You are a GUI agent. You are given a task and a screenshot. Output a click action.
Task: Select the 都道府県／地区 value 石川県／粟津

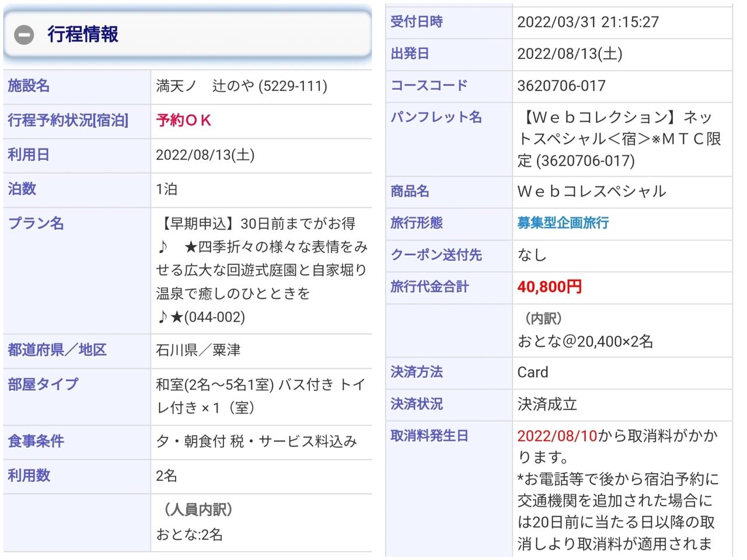[x=198, y=350]
